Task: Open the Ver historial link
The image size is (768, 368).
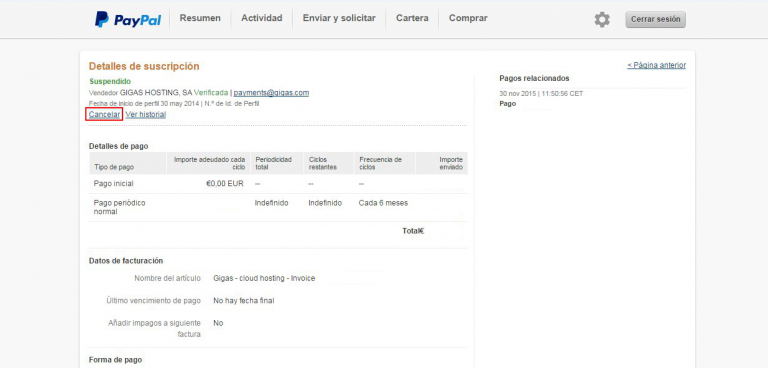Action: (x=145, y=114)
